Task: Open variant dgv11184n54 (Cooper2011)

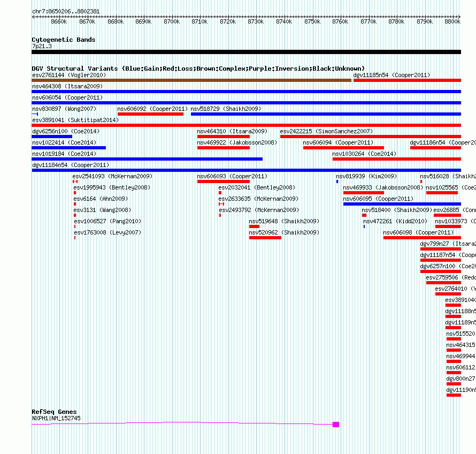Action: point(246,170)
